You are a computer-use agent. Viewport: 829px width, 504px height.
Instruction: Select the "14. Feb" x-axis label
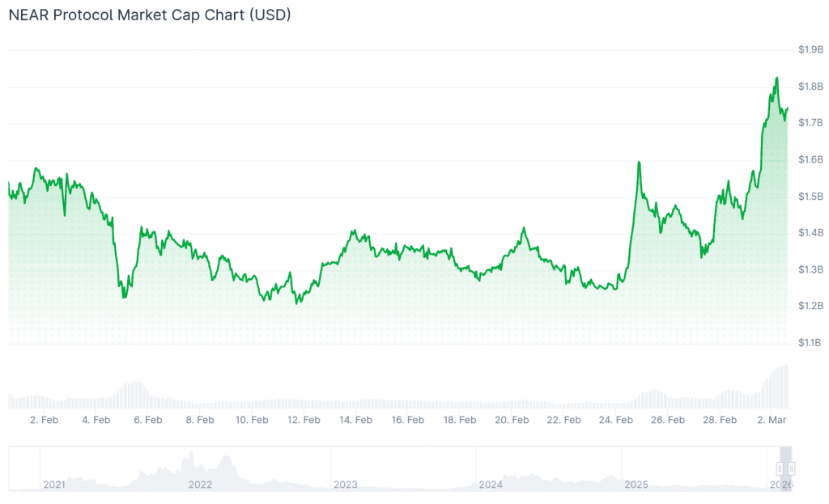[355, 420]
